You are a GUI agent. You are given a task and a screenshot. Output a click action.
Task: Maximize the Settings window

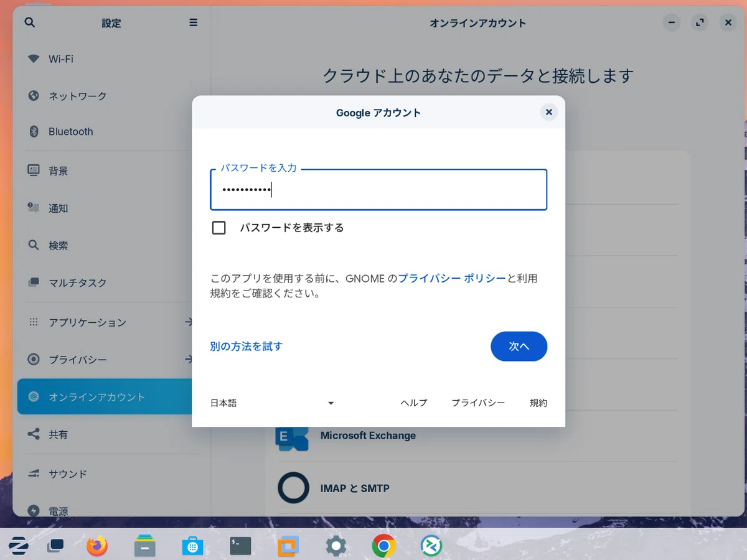[700, 23]
